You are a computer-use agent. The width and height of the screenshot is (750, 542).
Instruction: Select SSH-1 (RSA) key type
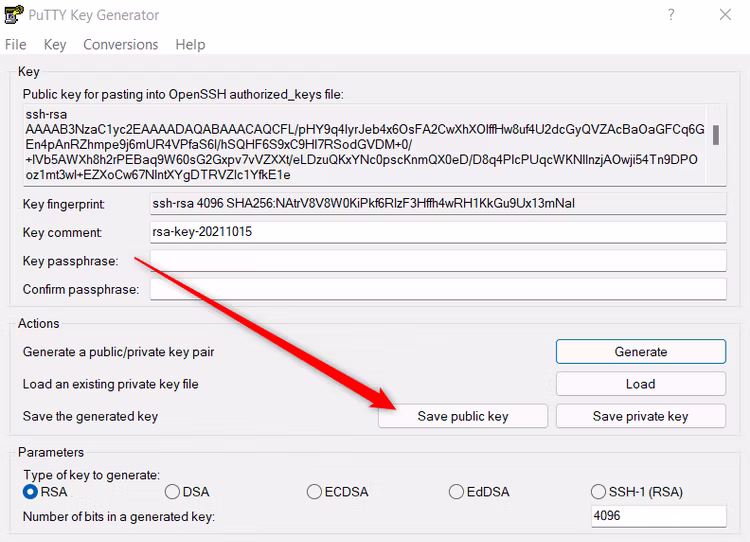[600, 492]
